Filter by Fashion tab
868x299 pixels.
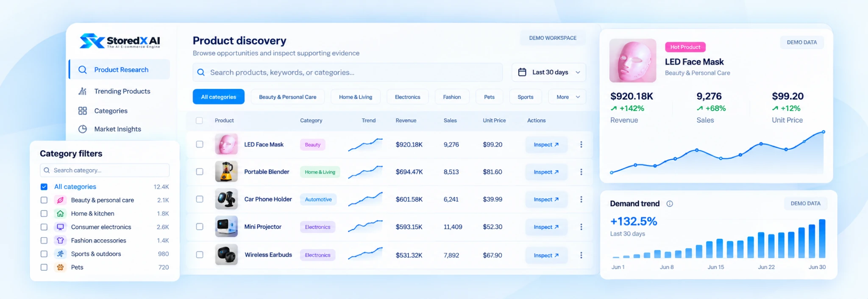tap(452, 97)
